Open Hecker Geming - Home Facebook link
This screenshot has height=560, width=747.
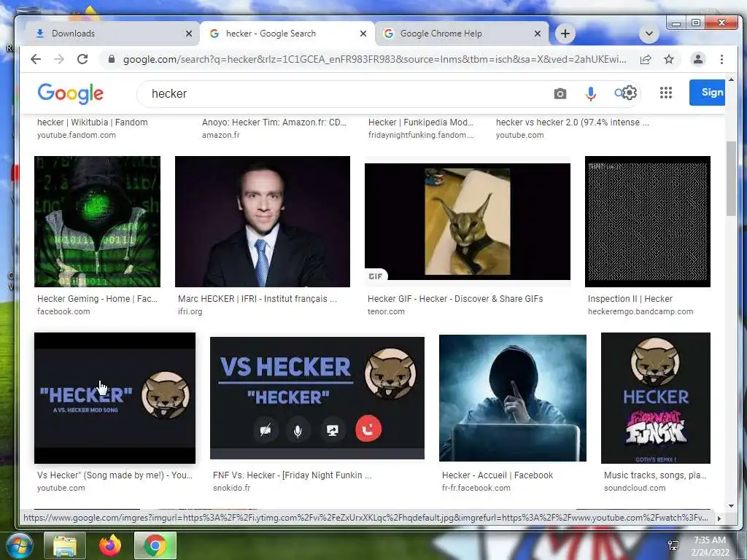click(x=97, y=299)
